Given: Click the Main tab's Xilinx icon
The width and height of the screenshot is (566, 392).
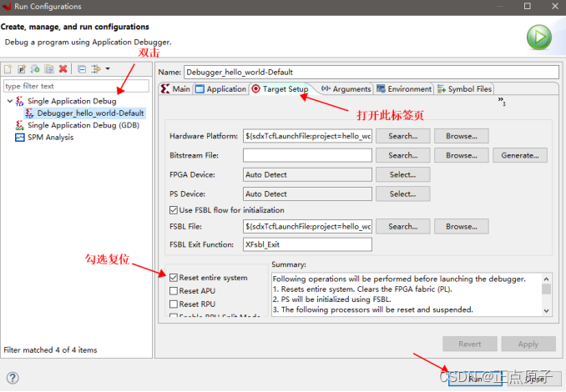Looking at the screenshot, I should pos(165,88).
